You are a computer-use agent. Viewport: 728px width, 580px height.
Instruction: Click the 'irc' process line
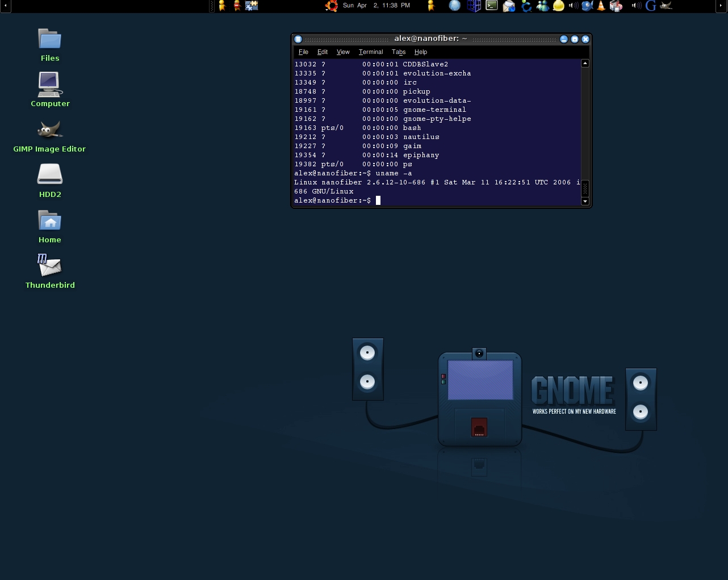355,82
